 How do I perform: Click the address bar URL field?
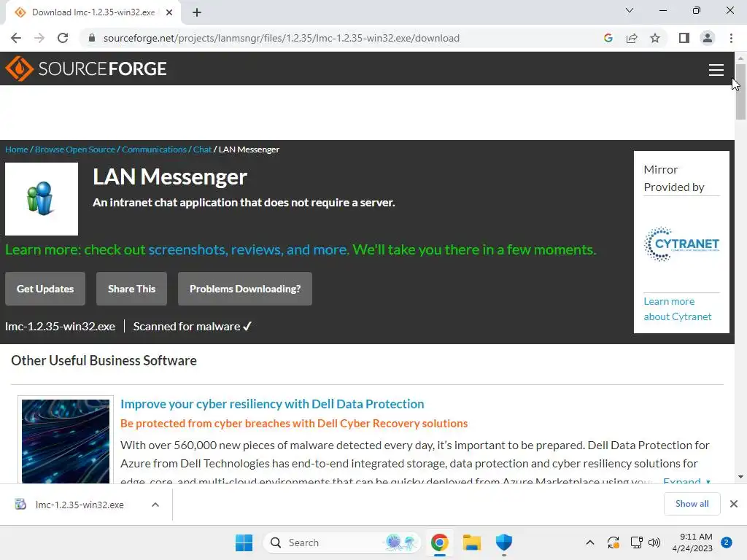[x=281, y=38]
